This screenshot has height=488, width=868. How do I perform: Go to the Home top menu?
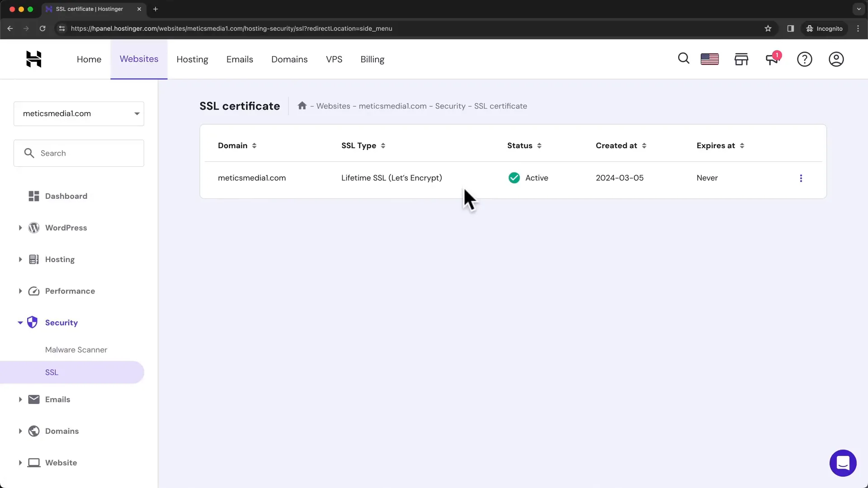(x=89, y=59)
